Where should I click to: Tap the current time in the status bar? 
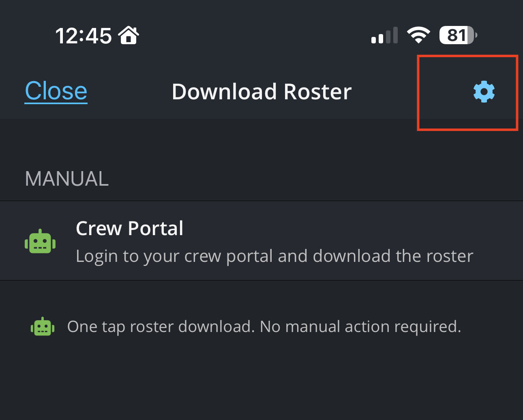pyautogui.click(x=84, y=35)
